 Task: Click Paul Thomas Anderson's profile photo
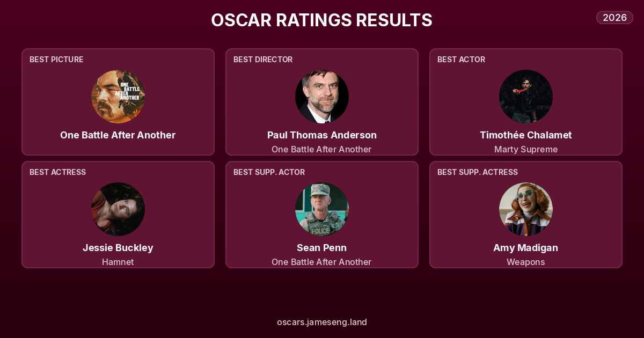click(322, 97)
